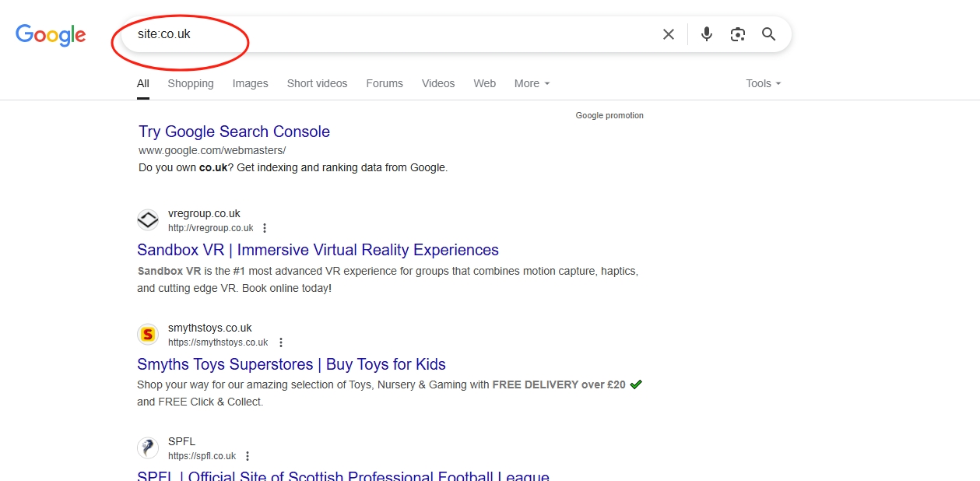
Task: Click the Google promotion label
Action: click(x=609, y=115)
